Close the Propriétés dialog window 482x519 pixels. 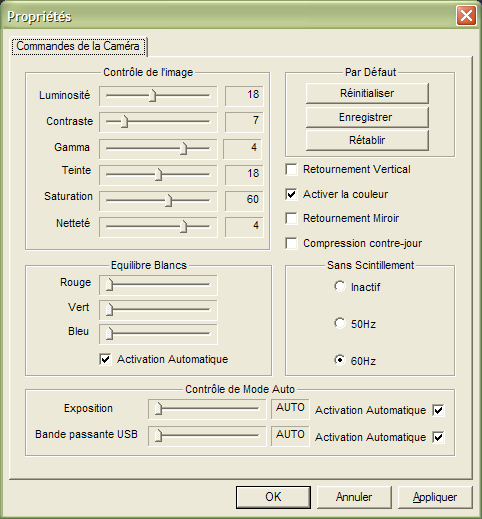(x=466, y=15)
